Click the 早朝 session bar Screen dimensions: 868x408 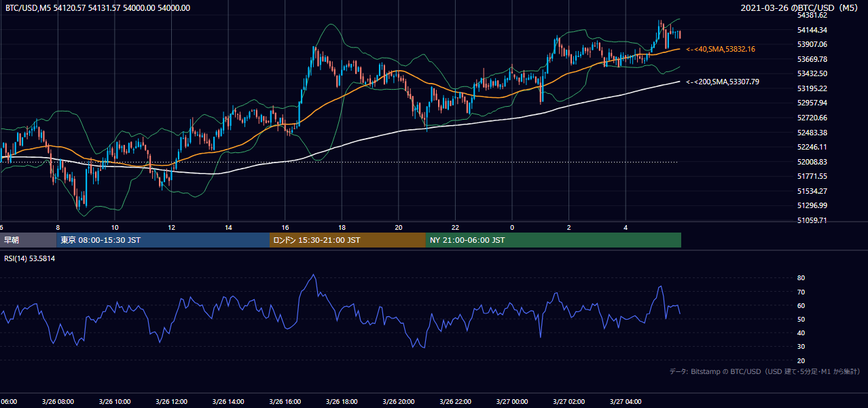click(x=28, y=240)
